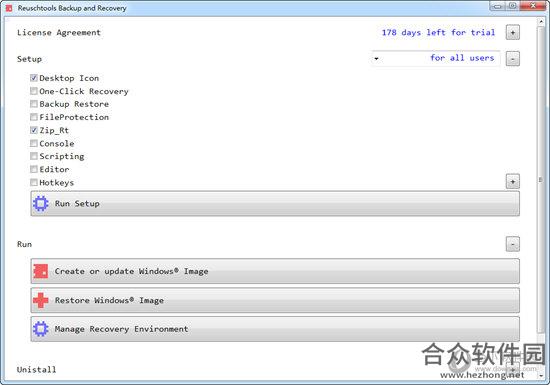This screenshot has height=385, width=550.
Task: Click the gear icon on Run Setup
Action: (x=40, y=203)
